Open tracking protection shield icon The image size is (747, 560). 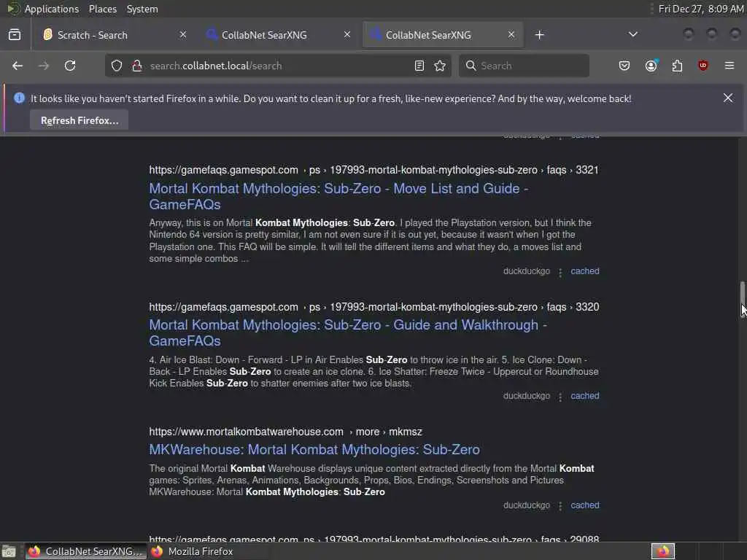click(117, 66)
